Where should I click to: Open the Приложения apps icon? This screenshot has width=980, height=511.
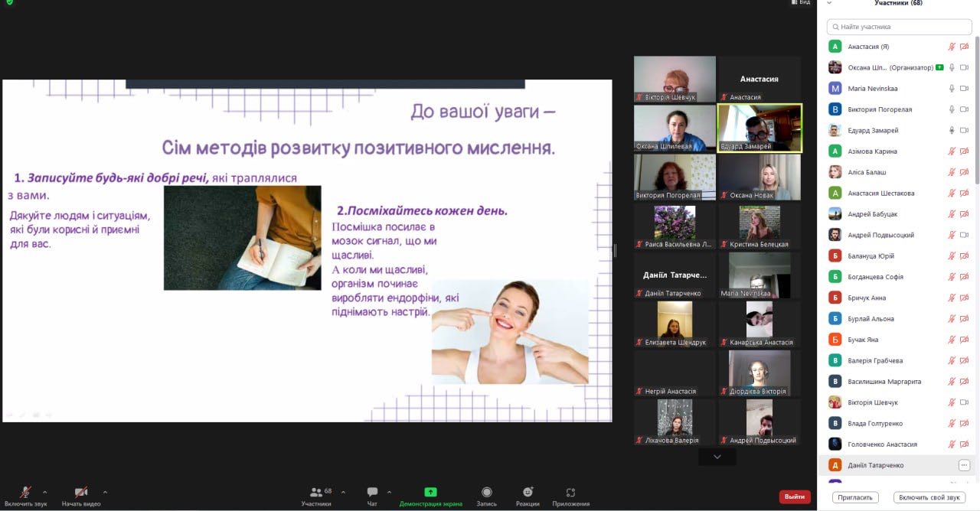pyautogui.click(x=570, y=492)
